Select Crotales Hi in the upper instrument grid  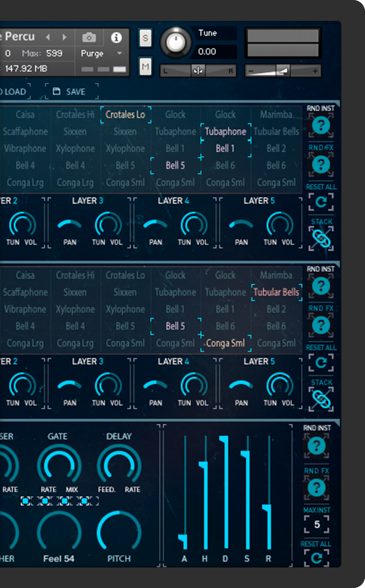(x=75, y=115)
